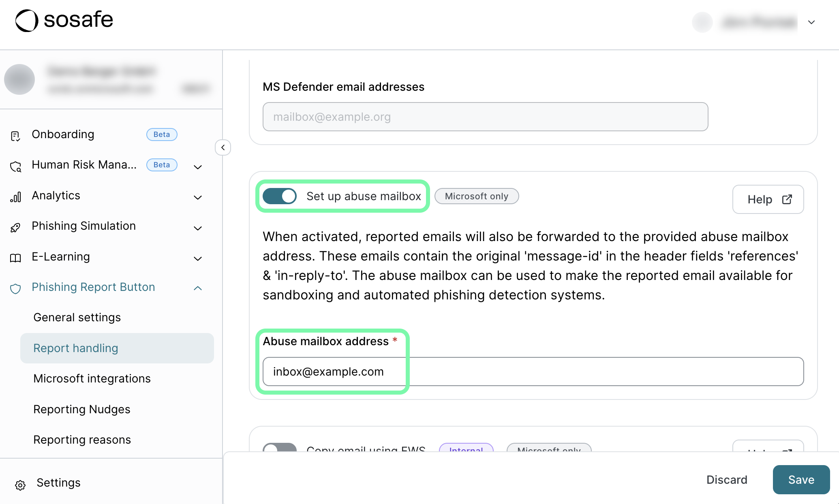Enable the Copy email using EWS toggle
The width and height of the screenshot is (839, 504).
280,448
